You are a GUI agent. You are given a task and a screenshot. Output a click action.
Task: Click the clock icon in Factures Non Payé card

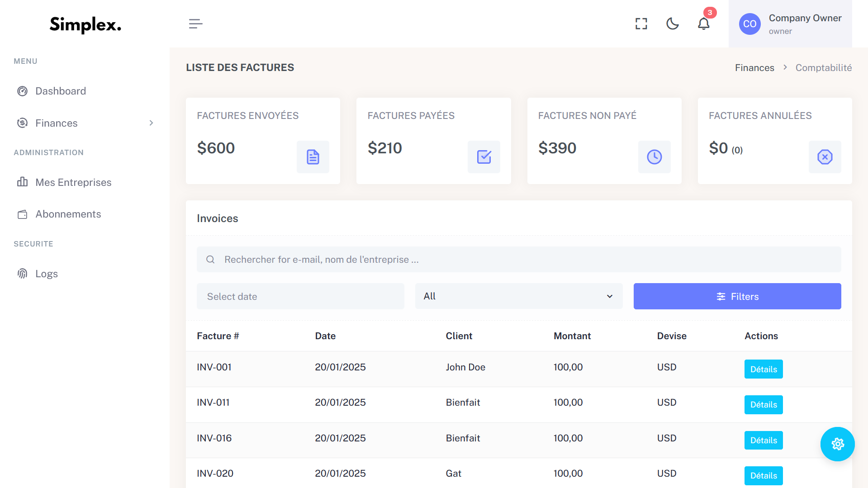tap(654, 157)
